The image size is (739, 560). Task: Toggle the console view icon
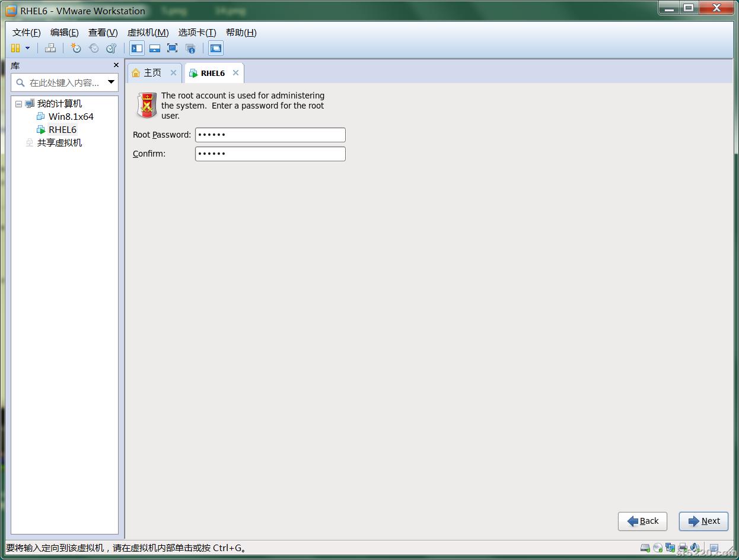point(216,48)
